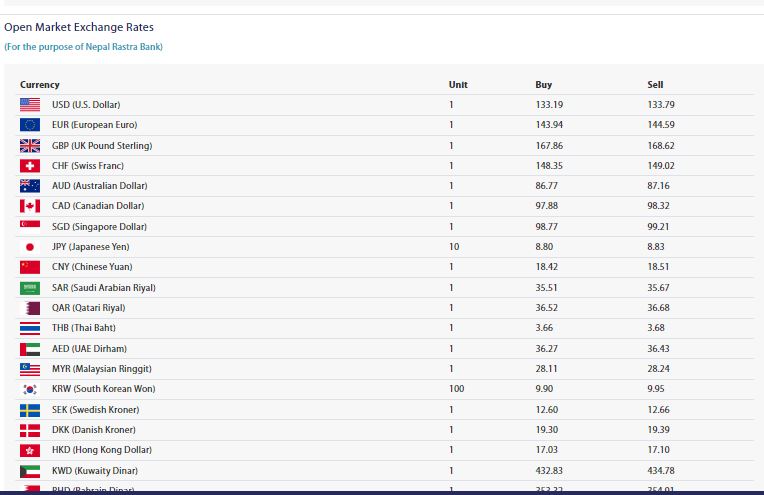Click the Swedish Kroner flag icon
This screenshot has width=764, height=495.
point(30,410)
